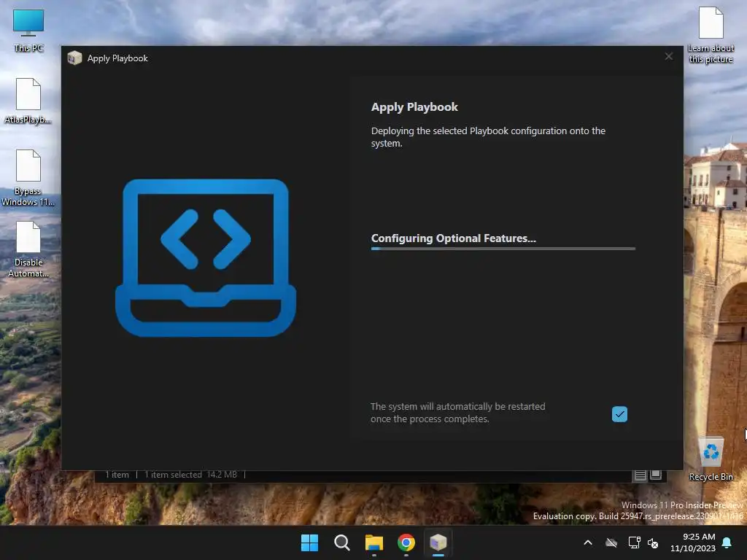747x560 pixels.
Task: Click the OneDrive cloud tray icon
Action: click(611, 542)
